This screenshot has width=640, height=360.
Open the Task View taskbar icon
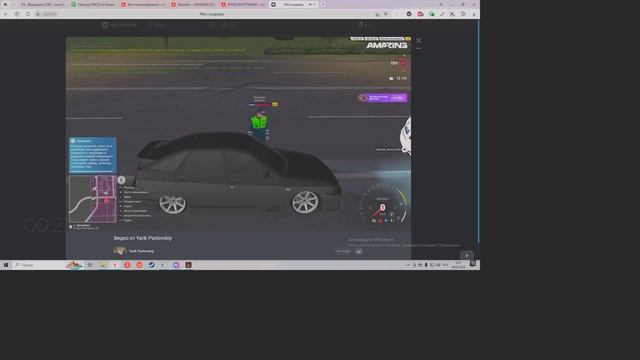(90, 265)
